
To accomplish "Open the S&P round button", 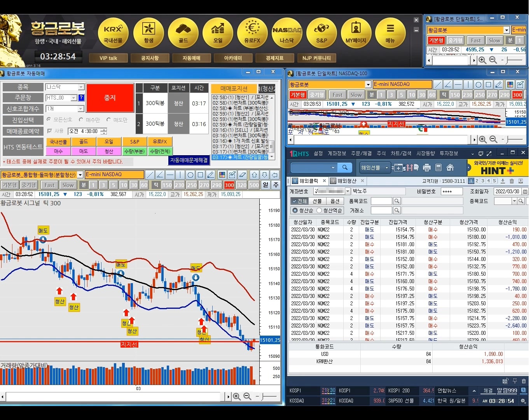I will pos(321,33).
